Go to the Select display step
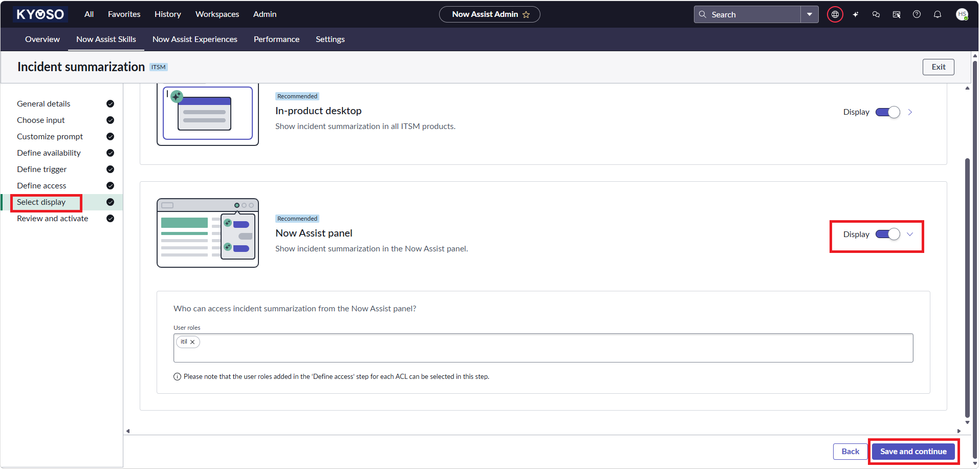Viewport: 980px width, 469px height. (41, 202)
